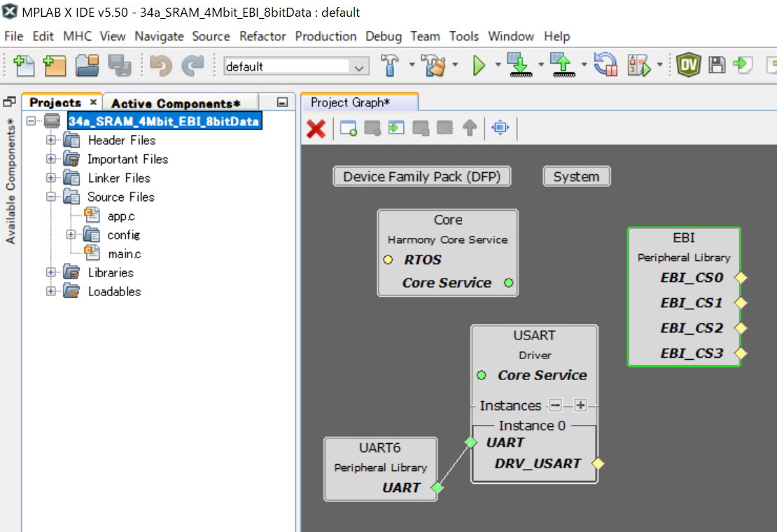Click the EBI_CS1 yellow diamond connector
The height and width of the screenshot is (532, 777).
coord(741,302)
